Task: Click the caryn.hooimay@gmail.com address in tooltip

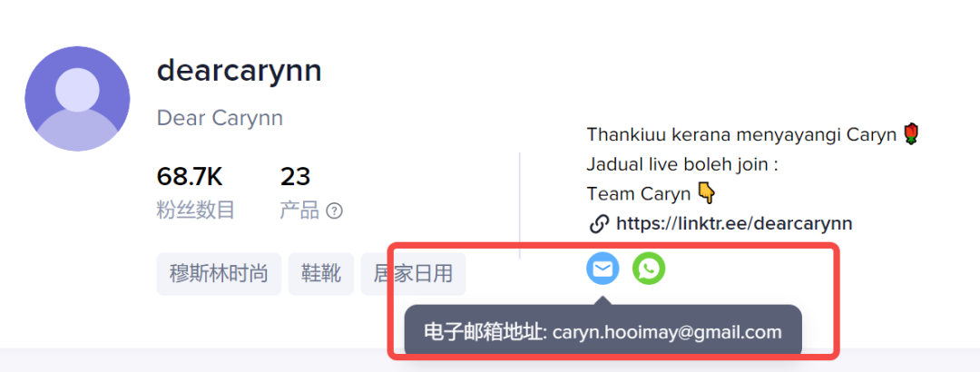Action: (667, 332)
